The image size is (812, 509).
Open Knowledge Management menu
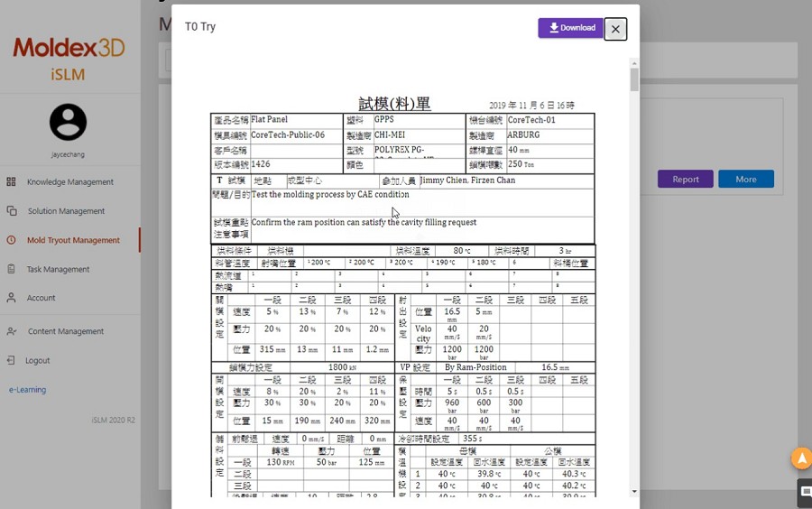click(x=69, y=181)
